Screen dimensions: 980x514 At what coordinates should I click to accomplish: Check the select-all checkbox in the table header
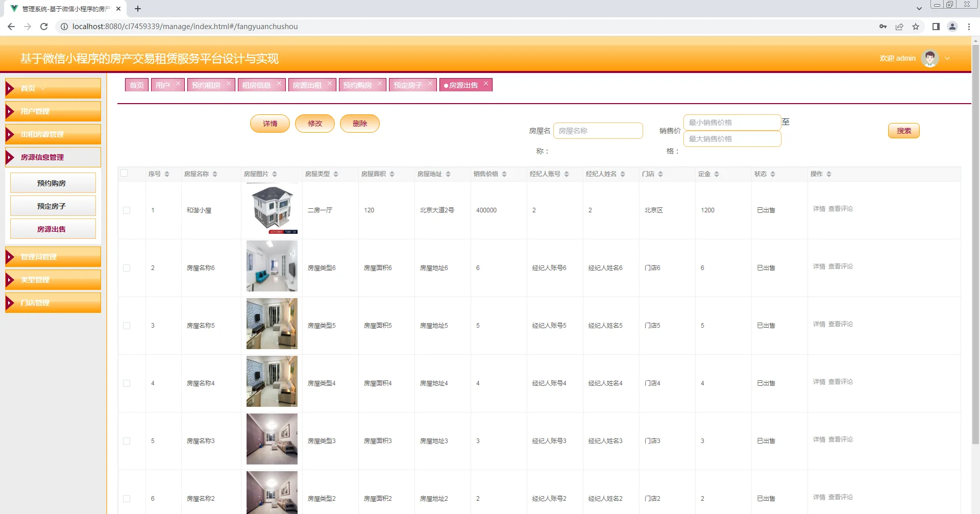pyautogui.click(x=124, y=174)
